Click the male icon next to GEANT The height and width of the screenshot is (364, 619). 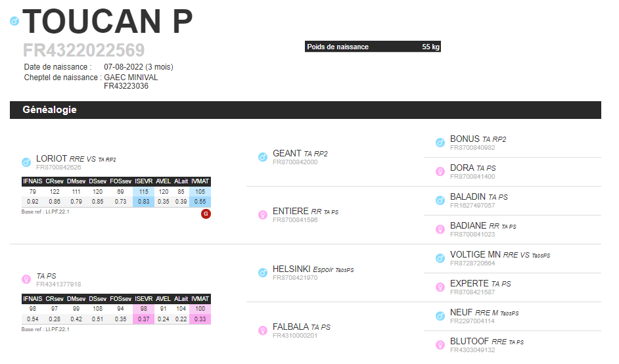coord(263,157)
